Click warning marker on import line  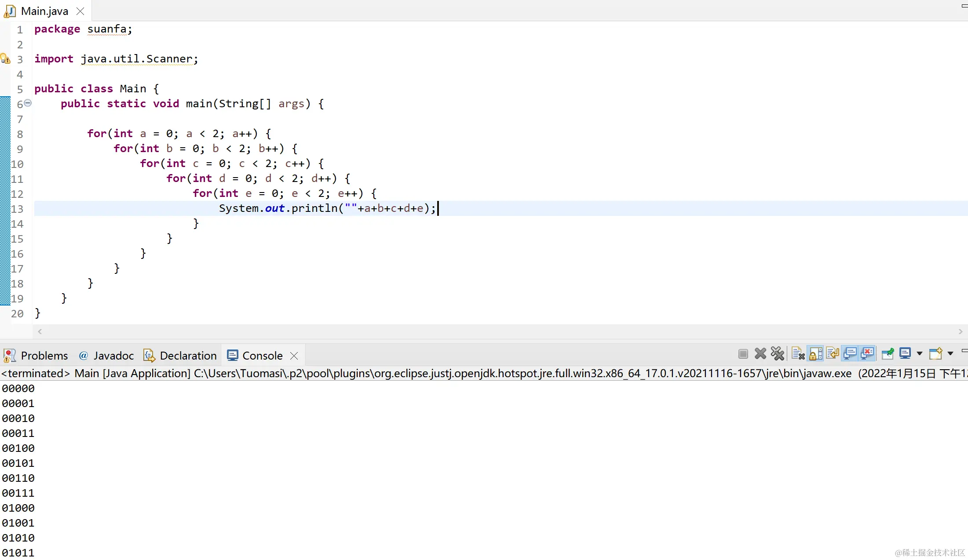(5, 59)
